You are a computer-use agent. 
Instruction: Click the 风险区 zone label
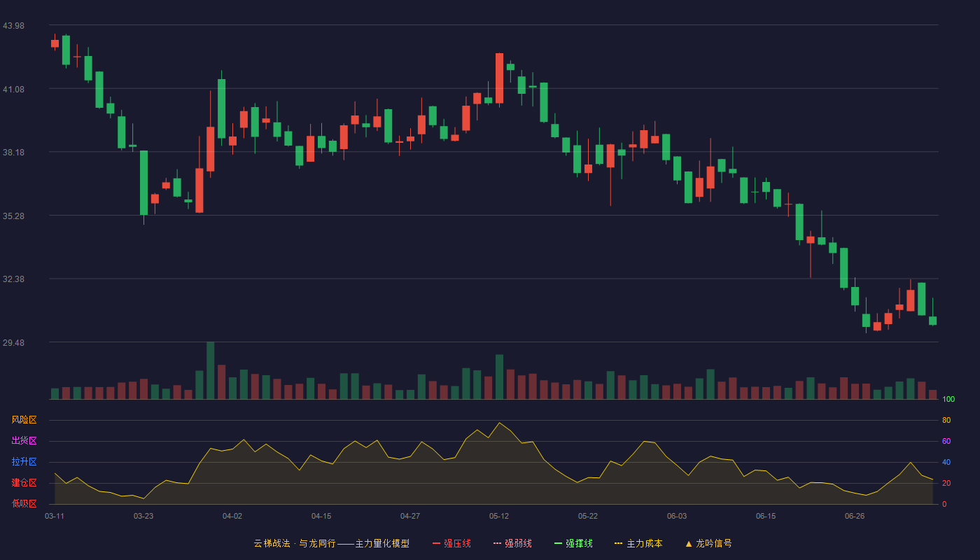(24, 420)
